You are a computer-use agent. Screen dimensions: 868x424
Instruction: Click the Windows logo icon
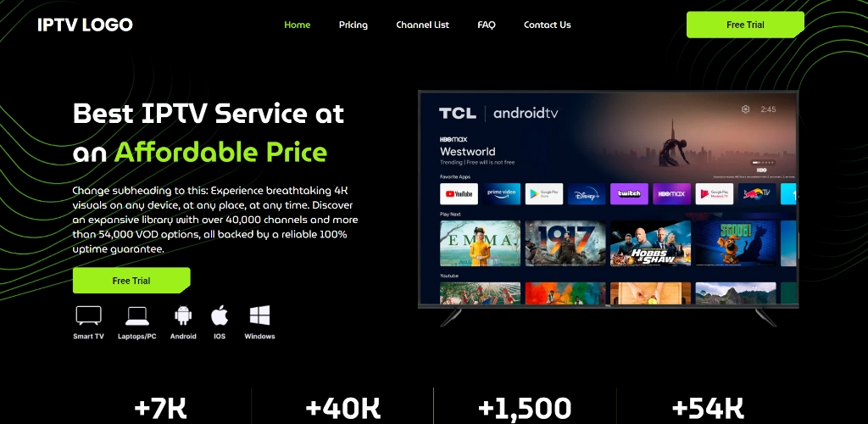pyautogui.click(x=259, y=315)
